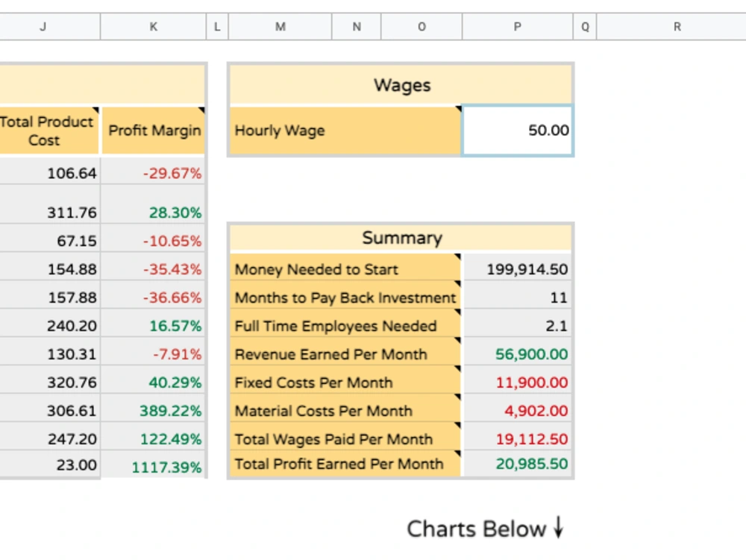Click profit margin cell 28.30%

click(153, 205)
